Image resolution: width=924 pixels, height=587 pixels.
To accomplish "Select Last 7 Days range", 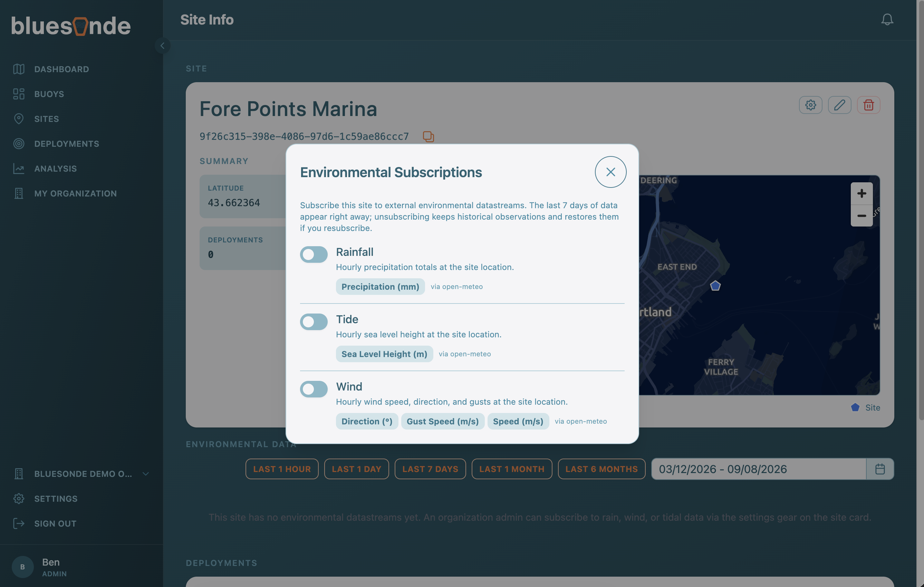I will pyautogui.click(x=430, y=469).
